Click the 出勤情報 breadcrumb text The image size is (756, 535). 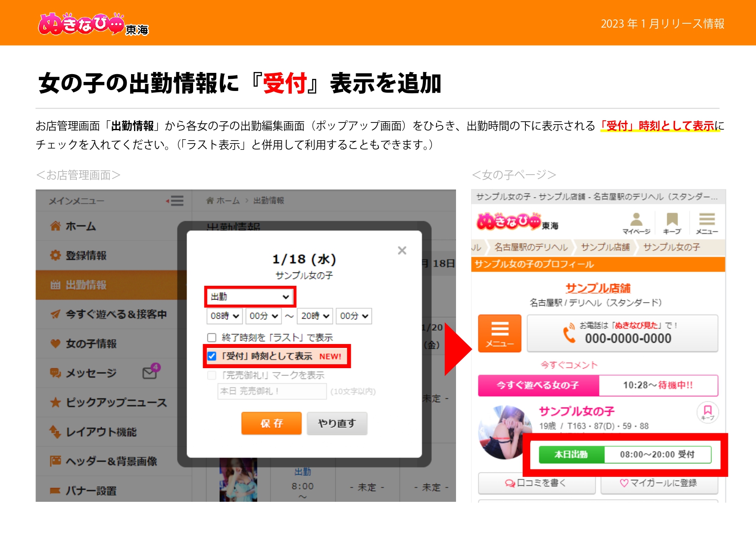[269, 200]
